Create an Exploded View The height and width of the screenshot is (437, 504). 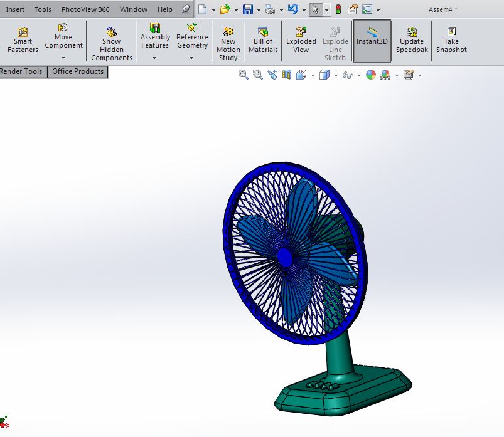pyautogui.click(x=301, y=41)
